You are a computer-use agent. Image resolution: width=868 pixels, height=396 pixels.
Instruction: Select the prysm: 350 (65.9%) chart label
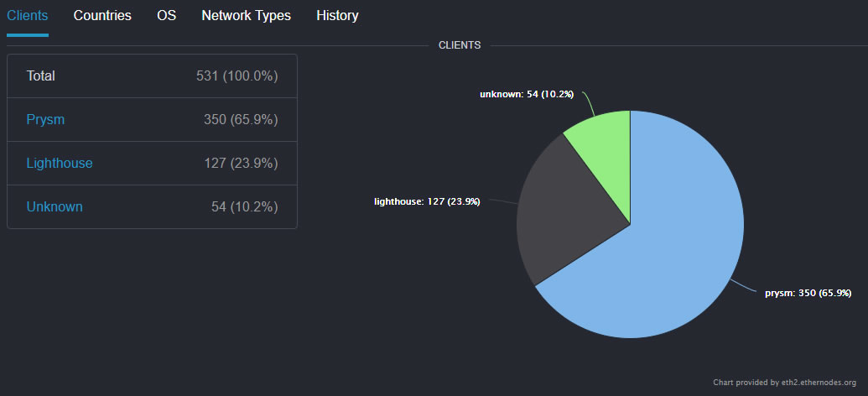[x=808, y=293]
